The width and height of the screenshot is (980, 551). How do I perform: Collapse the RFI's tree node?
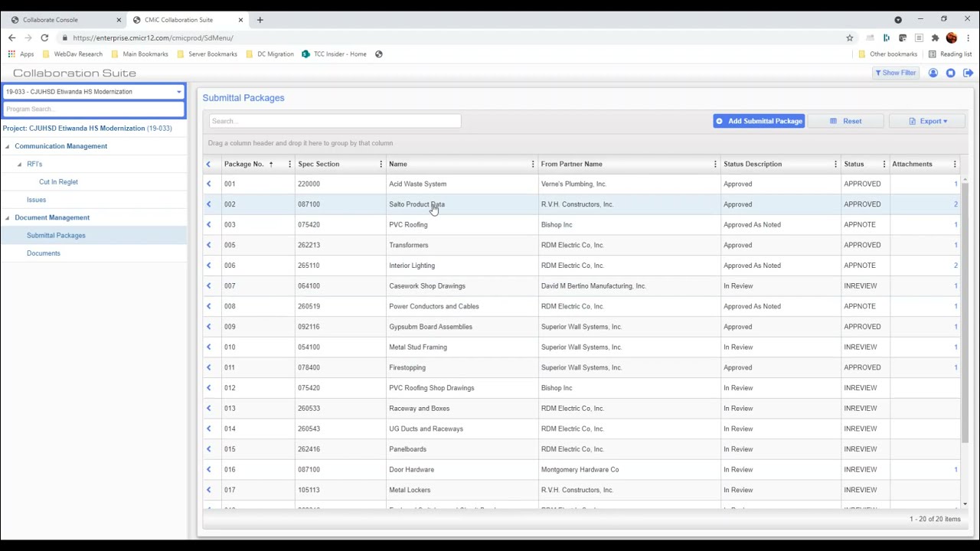click(x=19, y=164)
